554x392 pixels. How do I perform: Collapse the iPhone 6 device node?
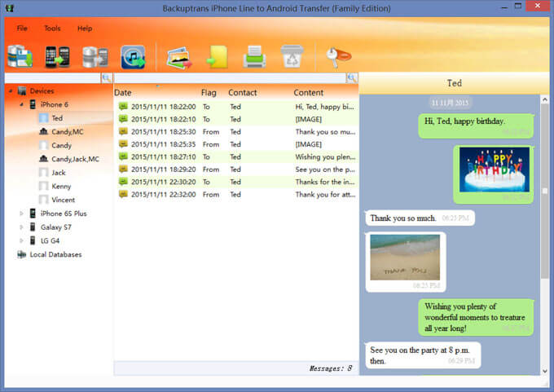(x=21, y=104)
